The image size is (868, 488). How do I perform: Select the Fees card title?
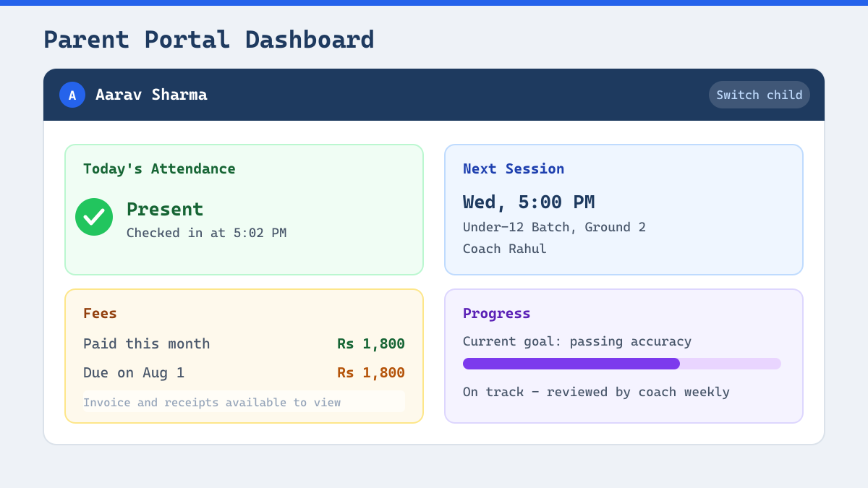point(100,313)
